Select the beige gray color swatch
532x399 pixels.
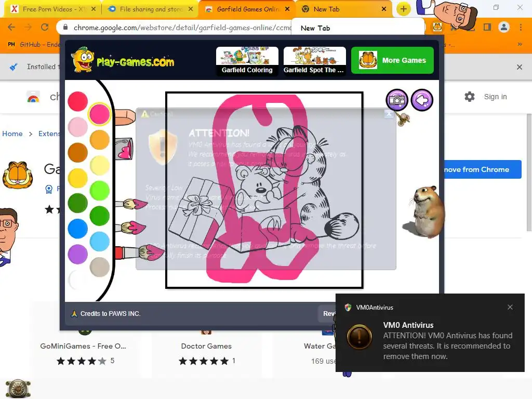click(x=99, y=267)
